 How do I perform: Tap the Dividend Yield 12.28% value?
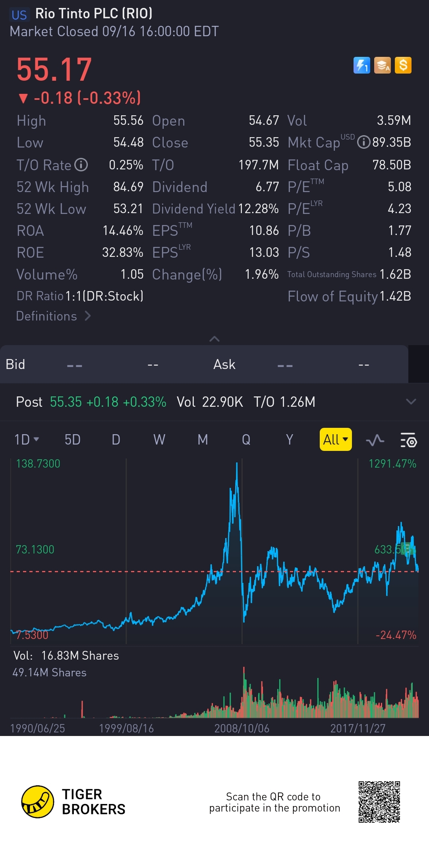click(x=259, y=209)
